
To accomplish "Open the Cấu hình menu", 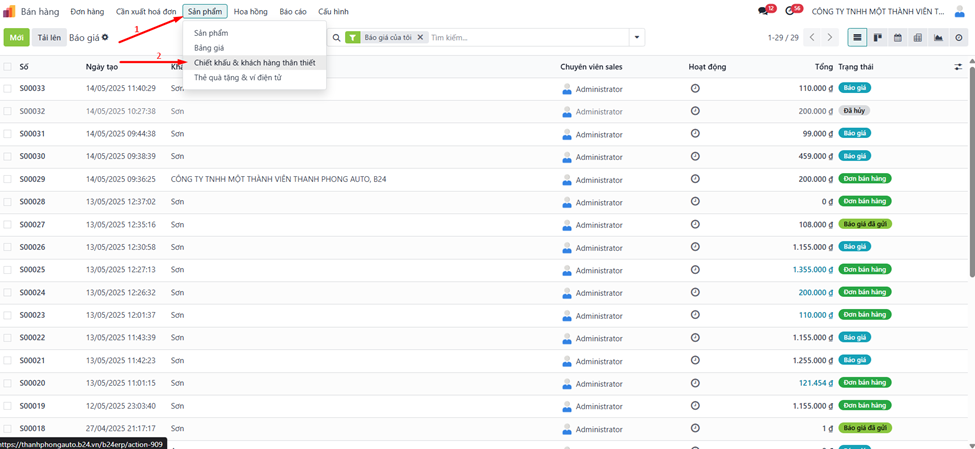I will 333,11.
